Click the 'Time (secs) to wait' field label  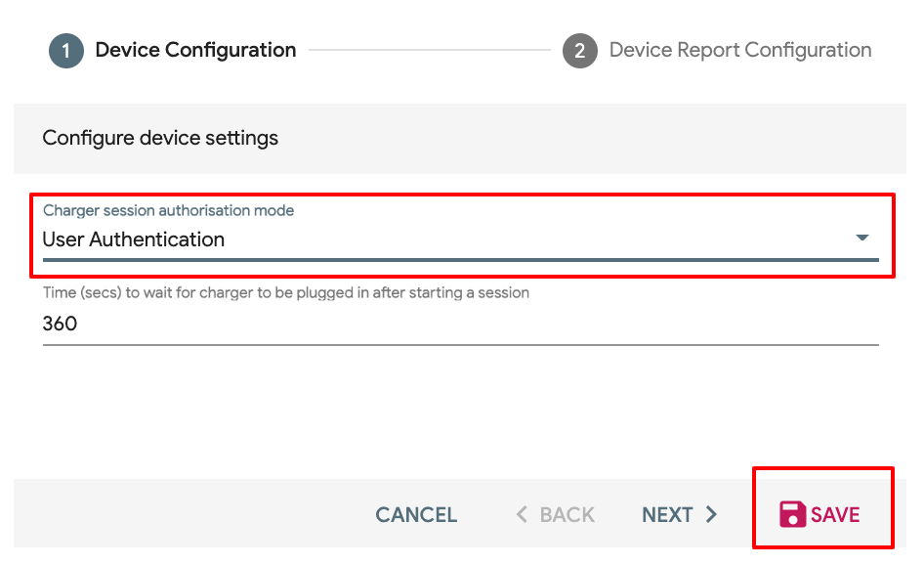tap(286, 292)
